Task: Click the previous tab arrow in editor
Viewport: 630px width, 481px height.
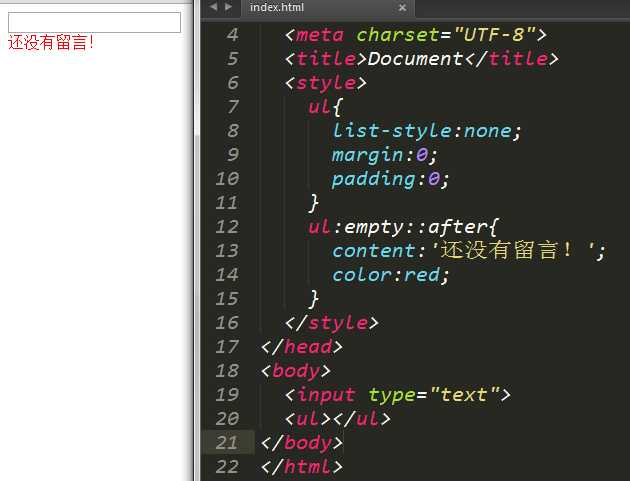Action: click(x=213, y=7)
